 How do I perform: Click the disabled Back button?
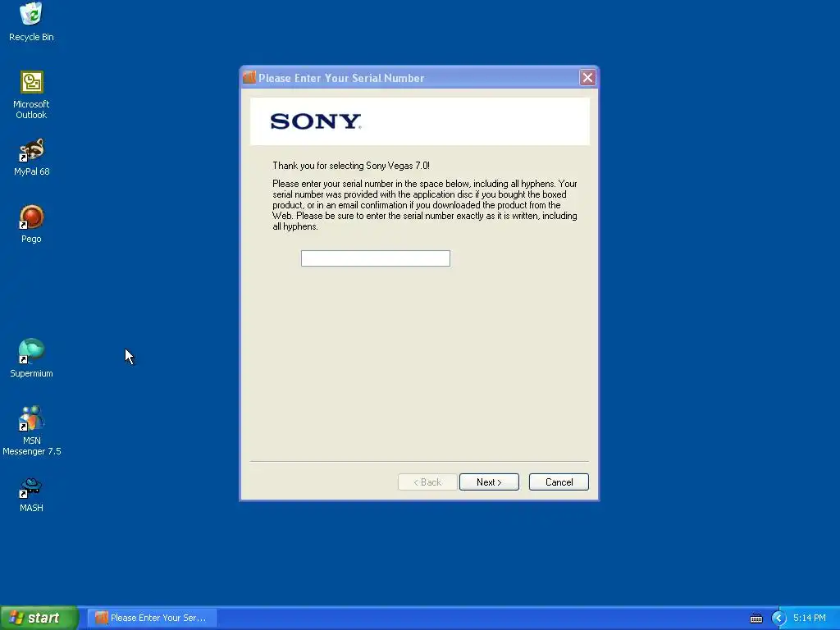(427, 482)
